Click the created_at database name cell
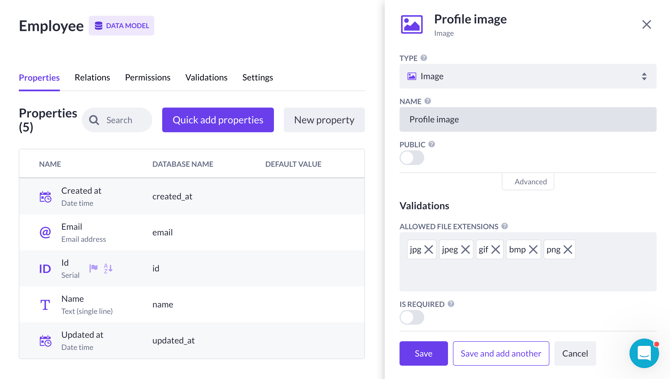This screenshot has height=379, width=670. pyautogui.click(x=172, y=197)
